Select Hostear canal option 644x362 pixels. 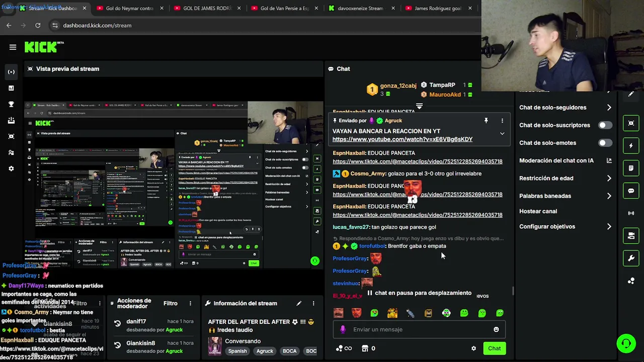point(538,211)
